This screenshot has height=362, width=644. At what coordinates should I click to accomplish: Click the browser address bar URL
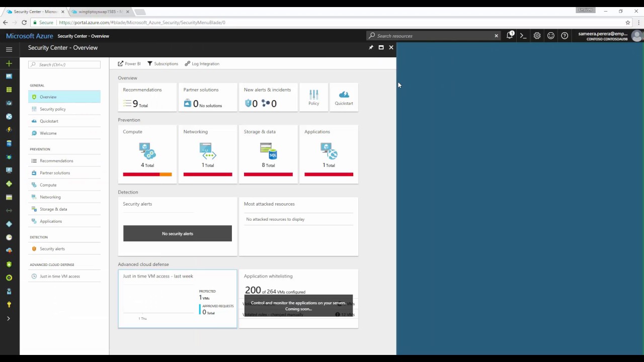[142, 23]
